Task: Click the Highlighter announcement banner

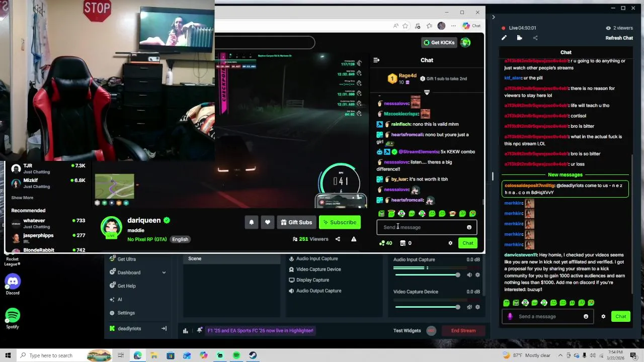Action: 260,330
